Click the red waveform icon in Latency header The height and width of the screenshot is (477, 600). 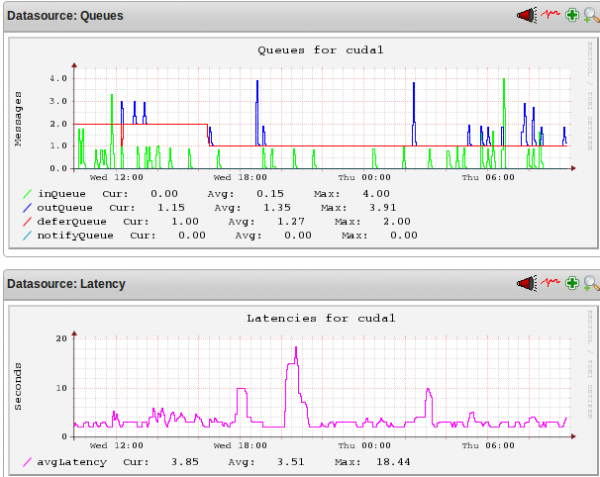pyautogui.click(x=550, y=284)
